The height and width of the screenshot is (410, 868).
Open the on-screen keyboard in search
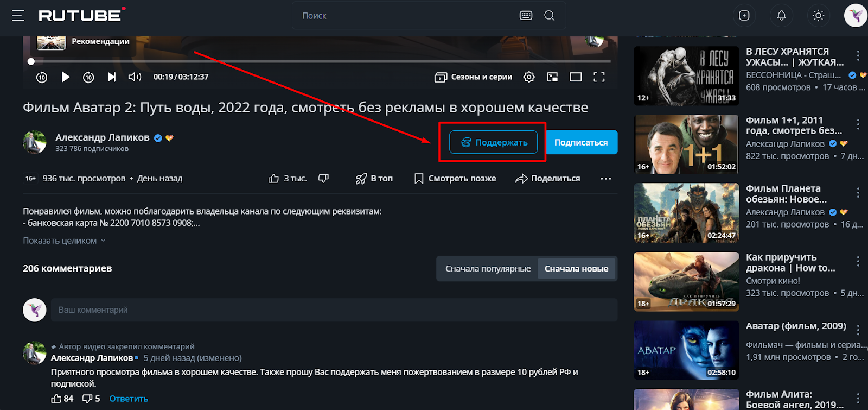(526, 16)
